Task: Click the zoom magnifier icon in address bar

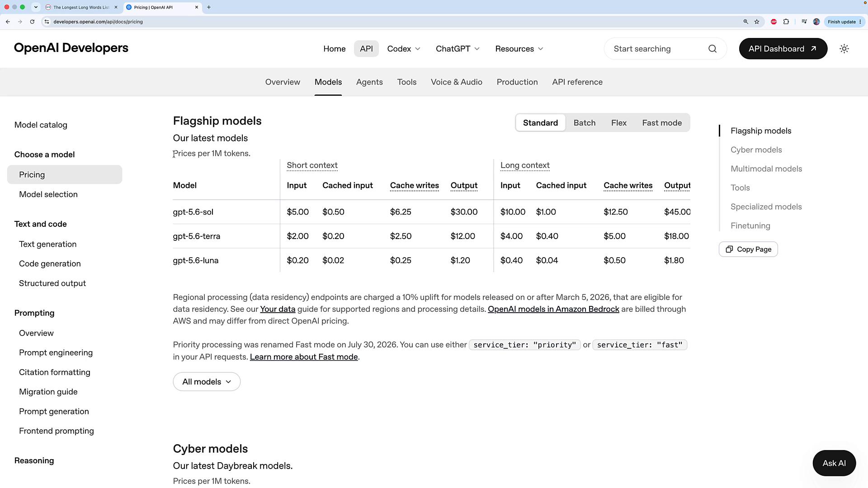Action: click(x=745, y=22)
